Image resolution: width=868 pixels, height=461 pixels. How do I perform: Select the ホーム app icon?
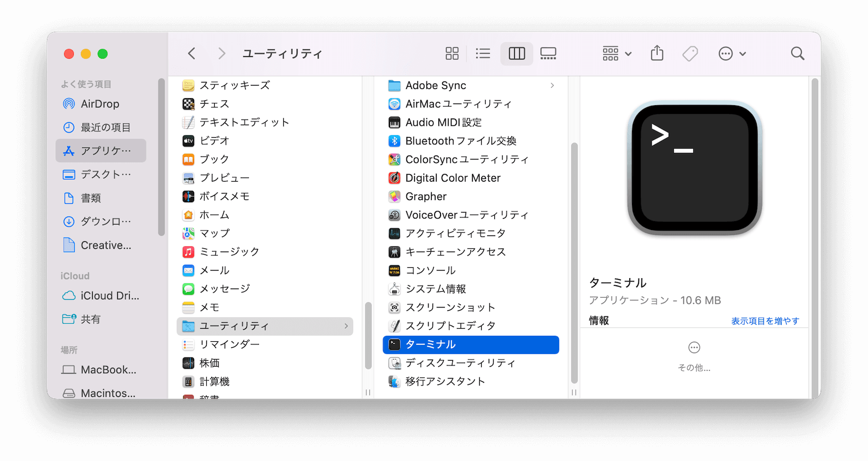tap(188, 215)
